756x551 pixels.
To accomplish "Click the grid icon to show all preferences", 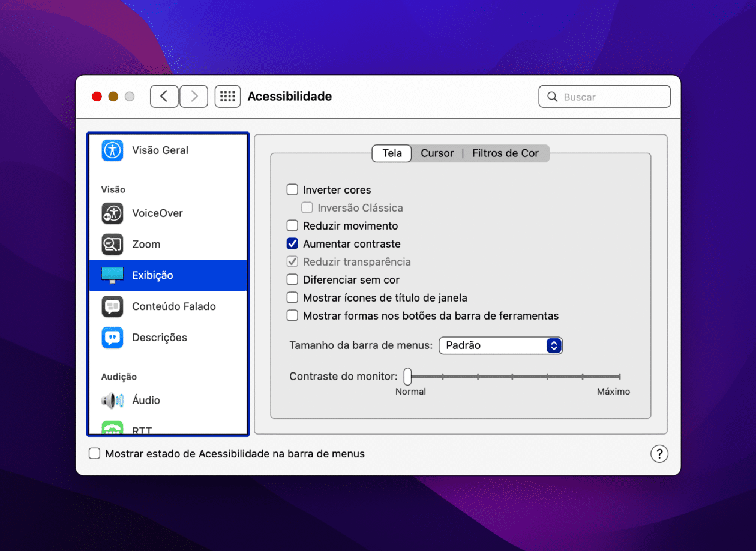I will pos(227,96).
